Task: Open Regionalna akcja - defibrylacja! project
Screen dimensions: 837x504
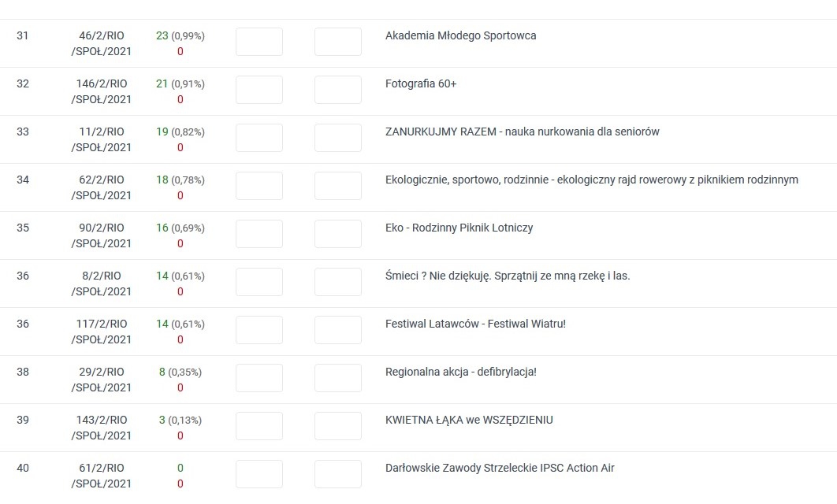Action: (460, 372)
